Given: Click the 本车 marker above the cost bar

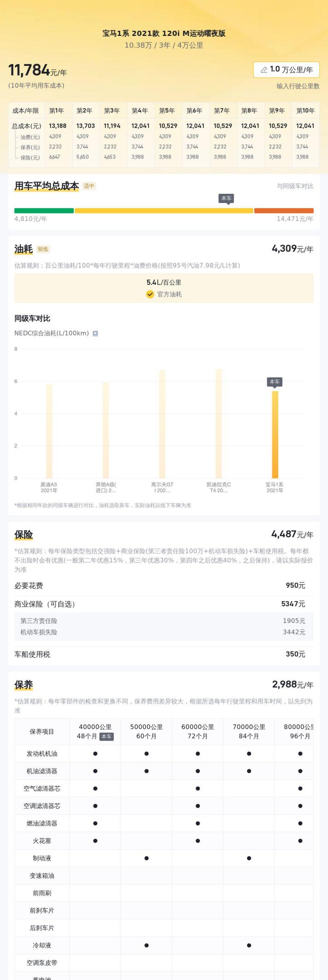Looking at the screenshot, I should pos(226,198).
